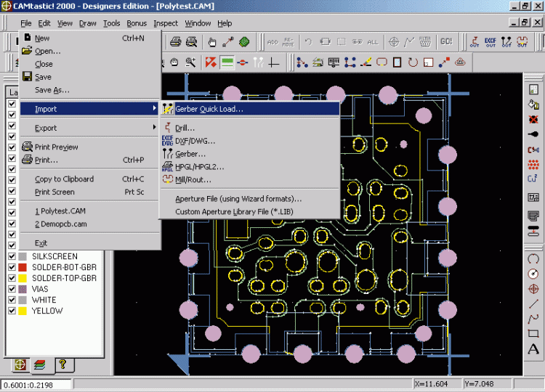Click the paint bucket icon in right toolbar
This screenshot has width=545, height=392.
[x=533, y=104]
